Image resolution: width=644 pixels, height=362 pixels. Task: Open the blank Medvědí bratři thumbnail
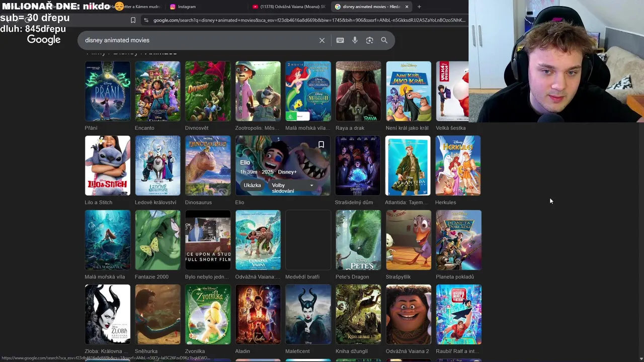[x=308, y=240]
